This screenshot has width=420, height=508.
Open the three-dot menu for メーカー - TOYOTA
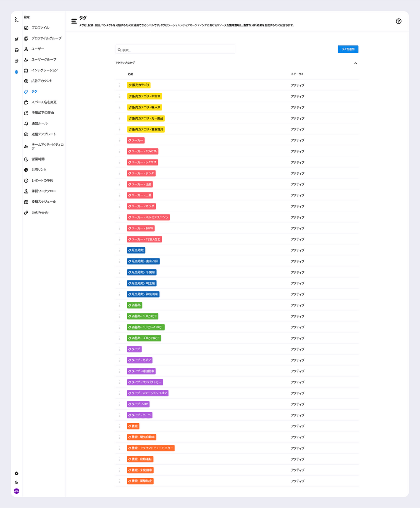(120, 151)
